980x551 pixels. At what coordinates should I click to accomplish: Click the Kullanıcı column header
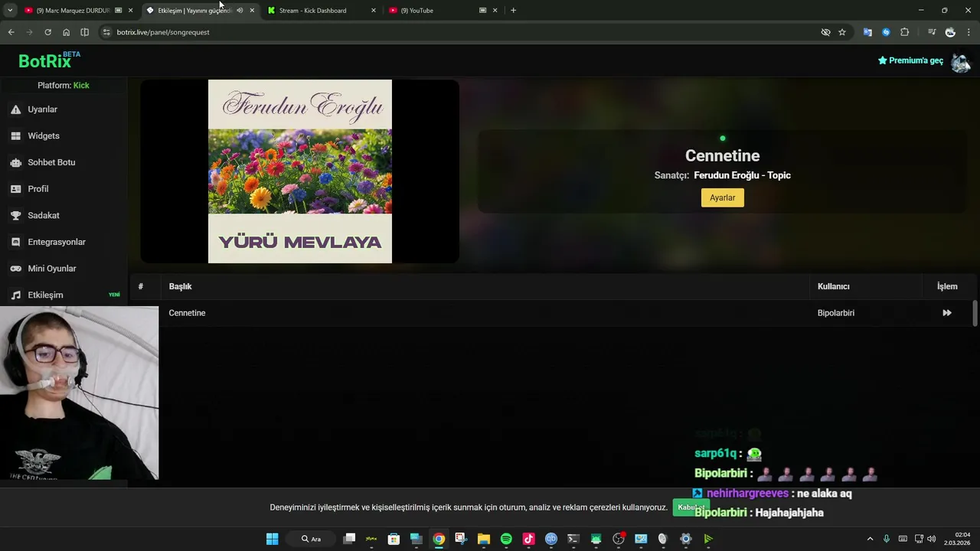click(833, 286)
